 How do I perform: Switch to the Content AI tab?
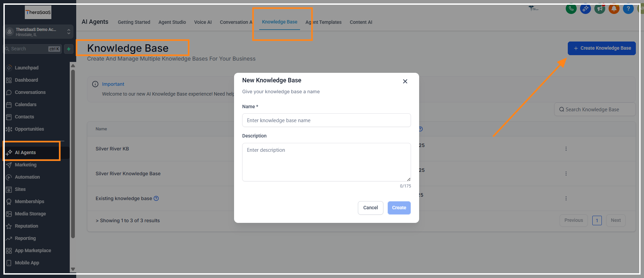[361, 22]
